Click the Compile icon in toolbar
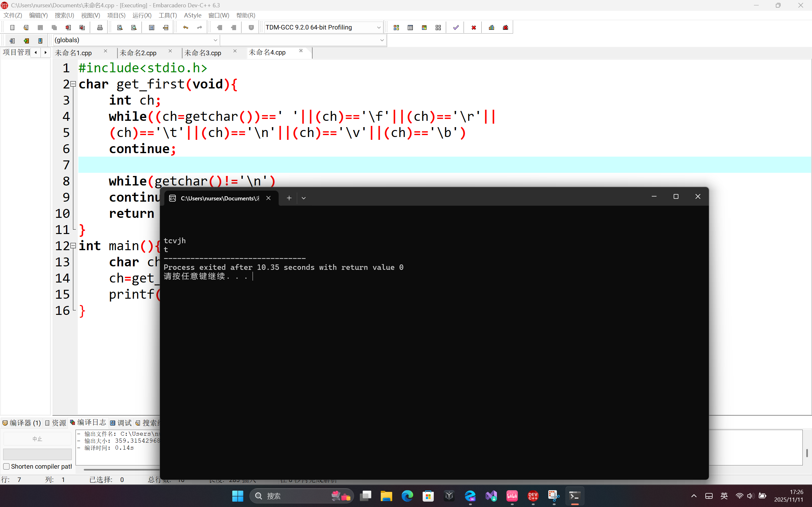This screenshot has height=507, width=812. (x=396, y=28)
